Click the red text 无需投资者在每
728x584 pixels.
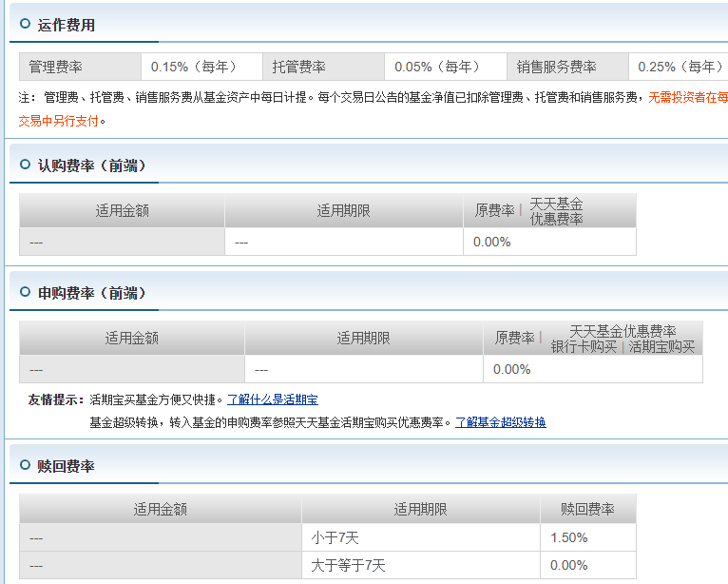click(x=687, y=97)
